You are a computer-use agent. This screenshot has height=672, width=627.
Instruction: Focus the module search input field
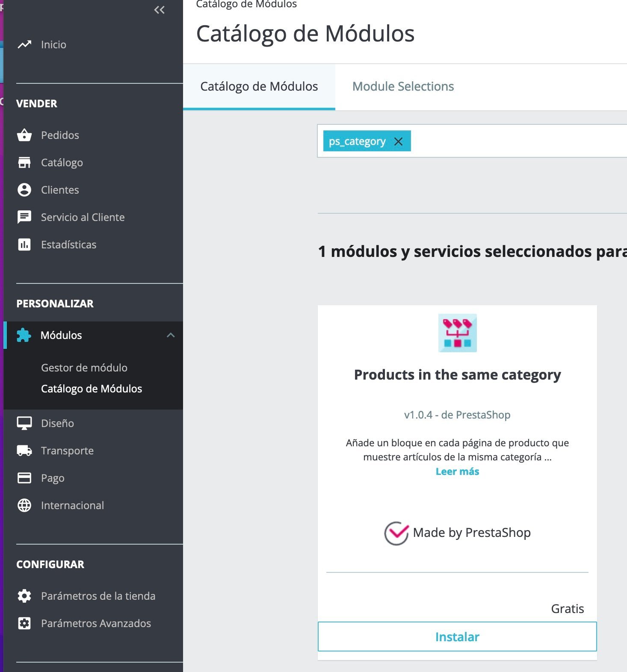click(x=513, y=141)
